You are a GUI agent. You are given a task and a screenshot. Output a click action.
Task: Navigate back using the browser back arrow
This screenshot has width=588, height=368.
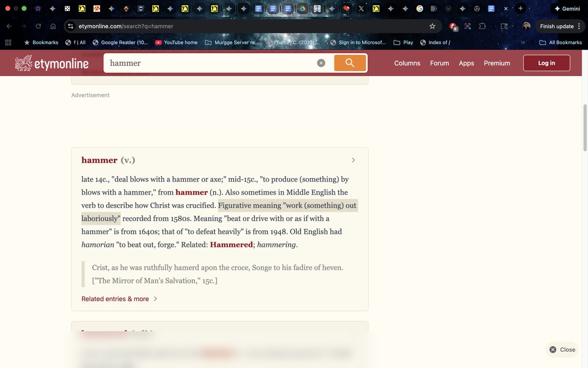coord(9,26)
